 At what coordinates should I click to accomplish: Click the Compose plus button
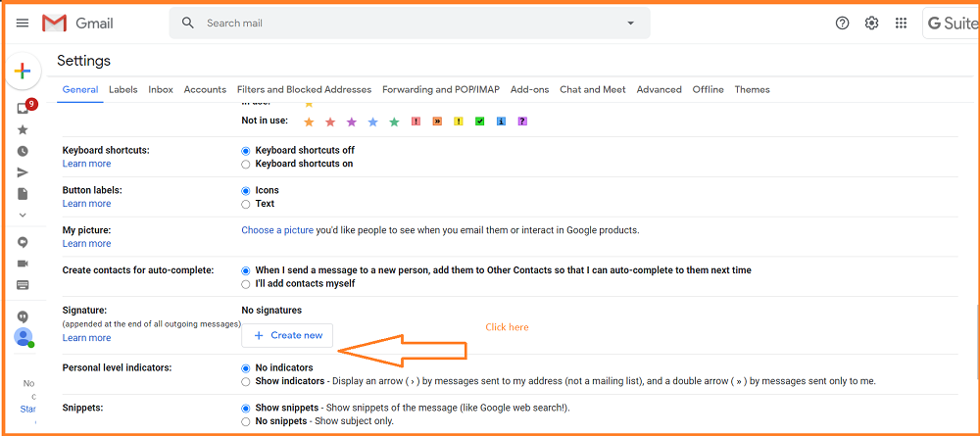pos(23,71)
